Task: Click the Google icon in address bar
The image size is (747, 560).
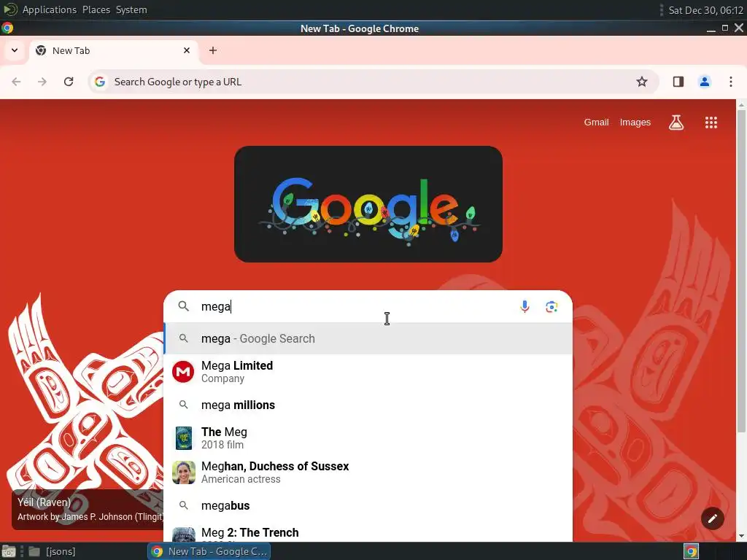Action: tap(99, 82)
